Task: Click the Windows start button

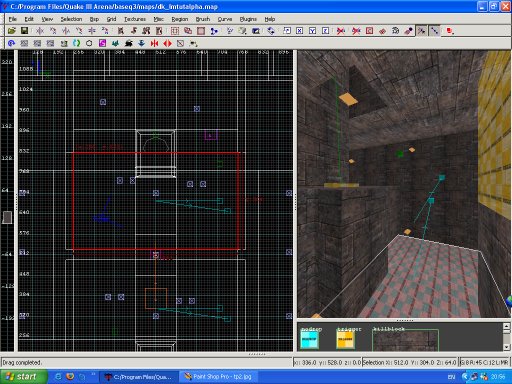Action: pyautogui.click(x=22, y=377)
